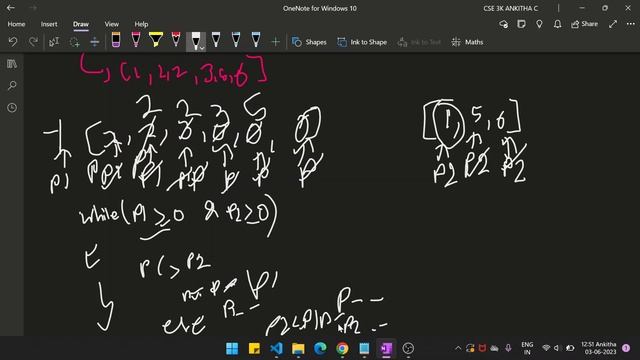The width and height of the screenshot is (640, 360).
Task: Launch Google Chrome from taskbar
Action: click(x=342, y=348)
